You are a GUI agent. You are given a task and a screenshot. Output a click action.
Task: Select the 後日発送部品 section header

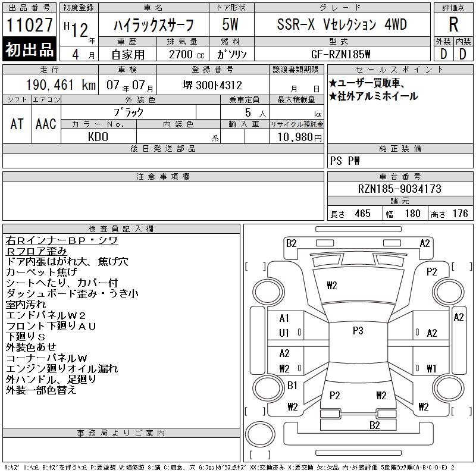click(x=163, y=148)
